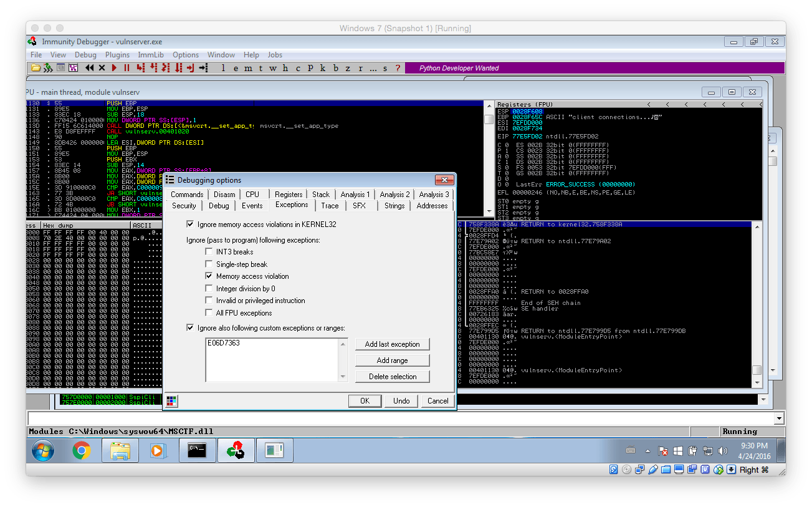Switch to the Events tab
812x507 pixels.
tap(252, 206)
